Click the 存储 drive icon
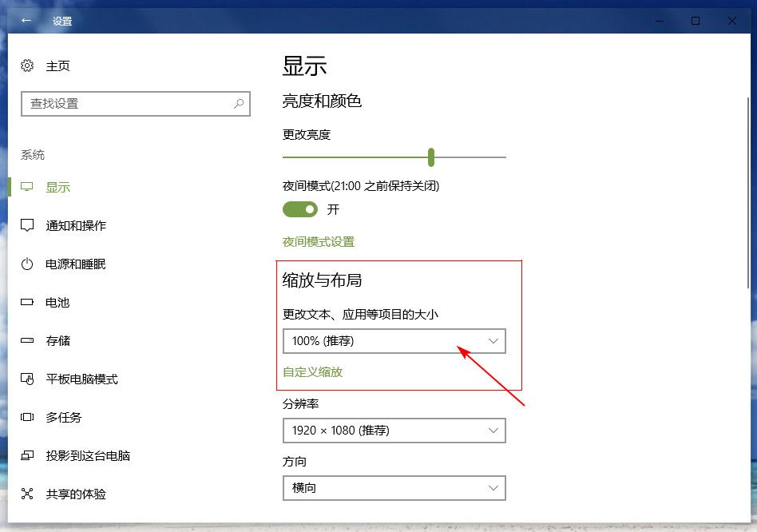Image resolution: width=757 pixels, height=532 pixels. [x=27, y=340]
